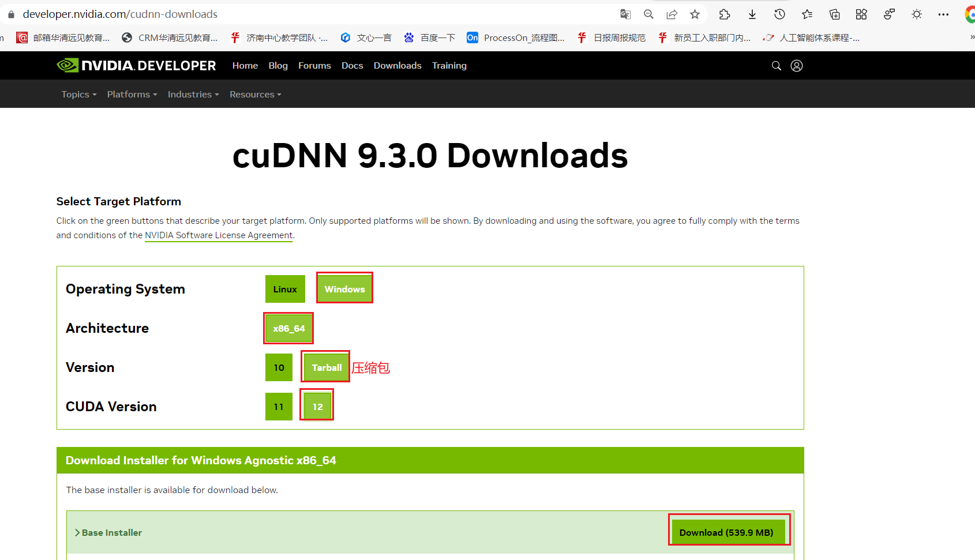975x560 pixels.
Task: Open the Training nav item
Action: (449, 66)
